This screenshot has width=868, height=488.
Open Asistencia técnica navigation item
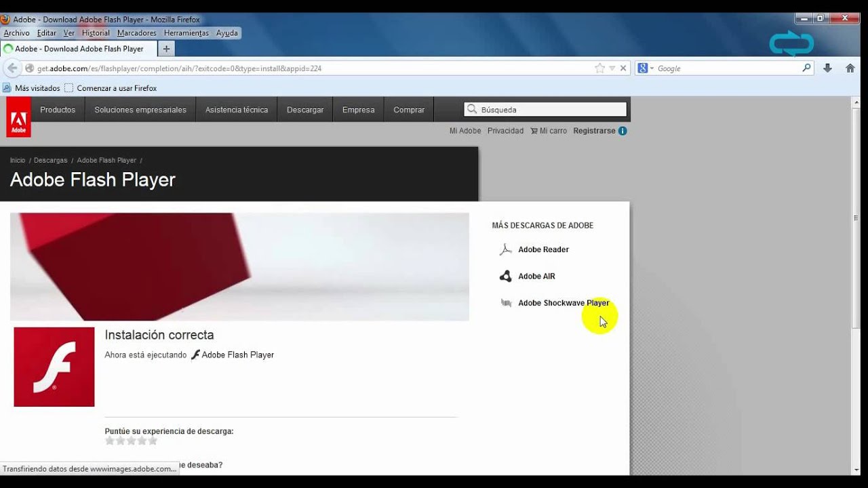237,110
